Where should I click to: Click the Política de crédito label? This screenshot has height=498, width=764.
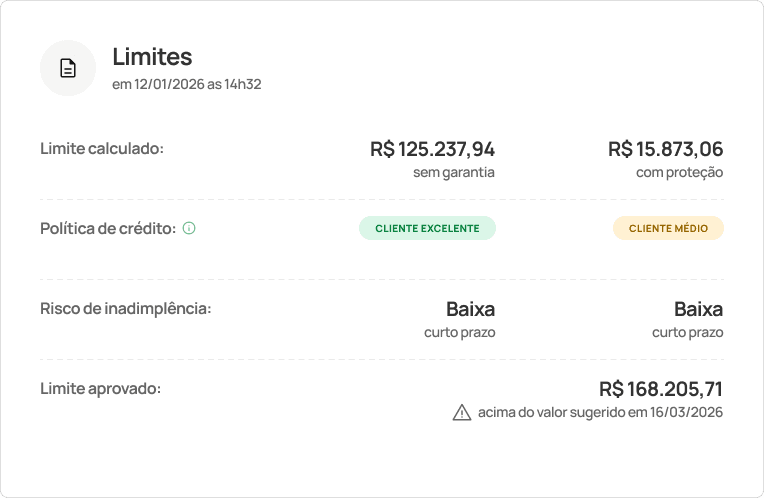[108, 228]
